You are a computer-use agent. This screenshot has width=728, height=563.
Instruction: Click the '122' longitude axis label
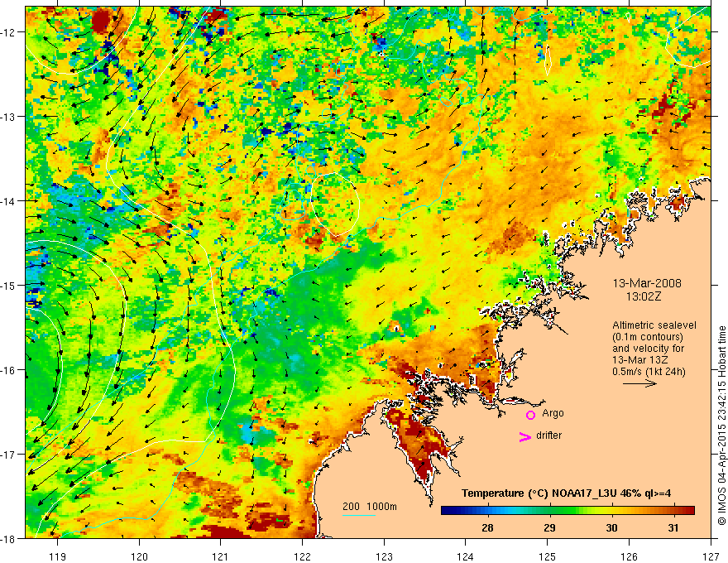click(x=302, y=556)
